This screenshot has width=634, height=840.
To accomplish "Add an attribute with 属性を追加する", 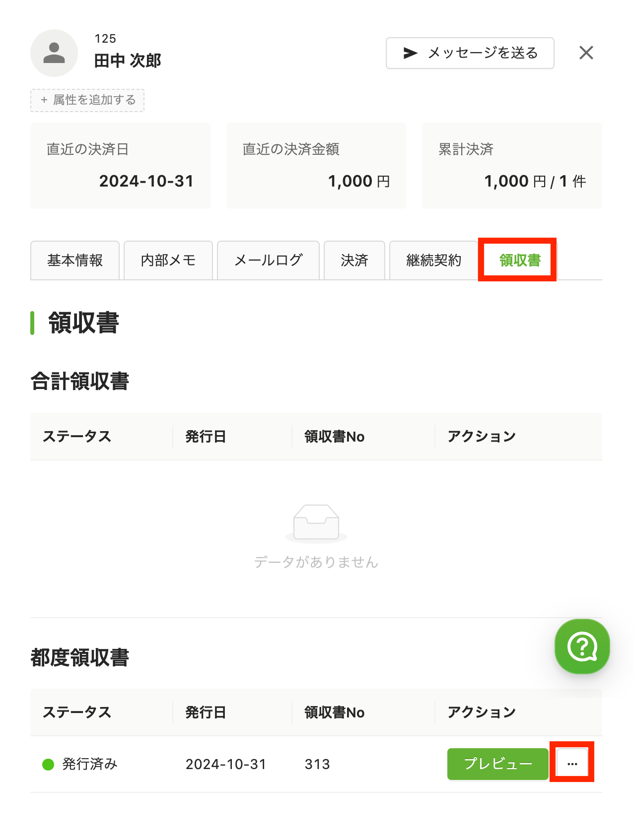I will pyautogui.click(x=87, y=100).
